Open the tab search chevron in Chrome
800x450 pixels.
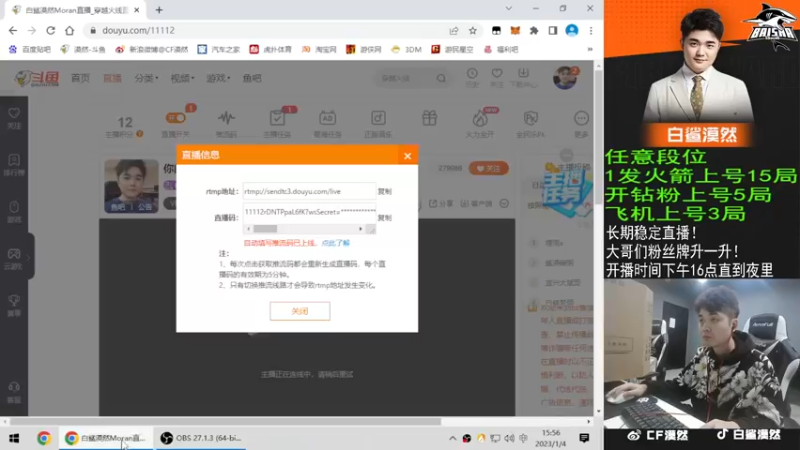[x=509, y=9]
